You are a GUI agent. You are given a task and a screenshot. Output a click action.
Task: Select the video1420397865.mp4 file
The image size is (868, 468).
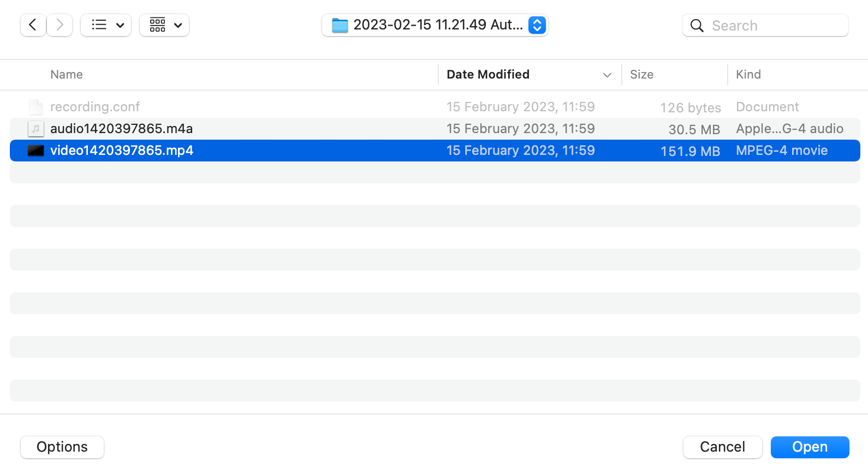(x=435, y=151)
